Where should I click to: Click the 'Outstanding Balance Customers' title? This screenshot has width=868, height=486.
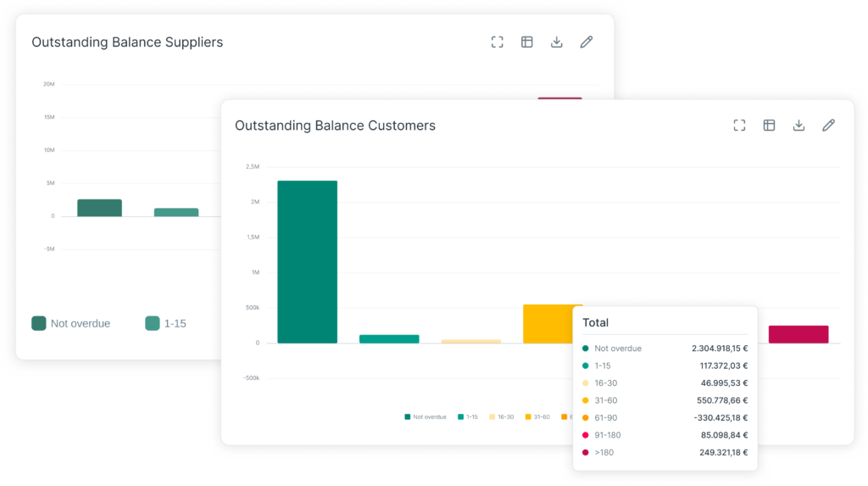[x=335, y=126]
